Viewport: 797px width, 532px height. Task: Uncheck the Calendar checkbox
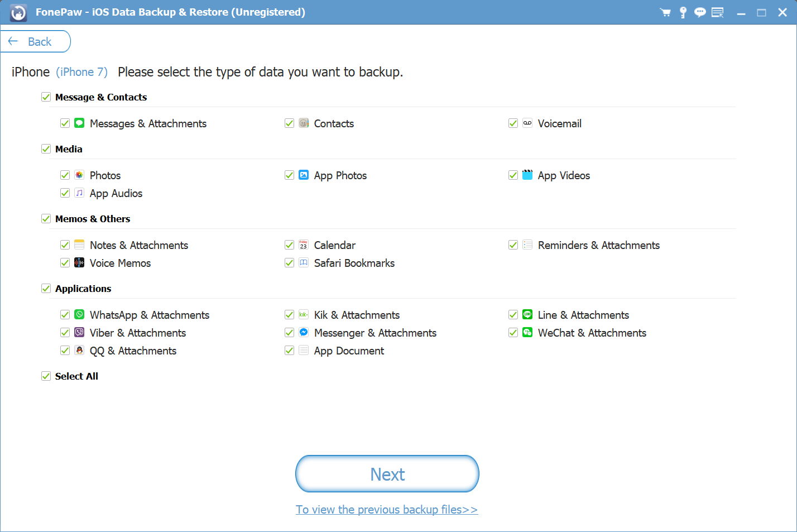coord(289,245)
